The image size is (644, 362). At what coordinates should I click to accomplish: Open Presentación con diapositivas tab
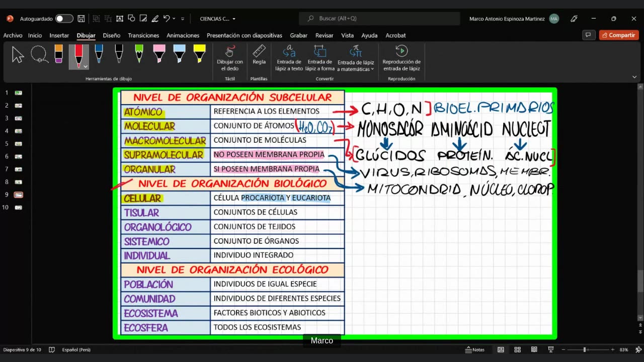point(245,35)
